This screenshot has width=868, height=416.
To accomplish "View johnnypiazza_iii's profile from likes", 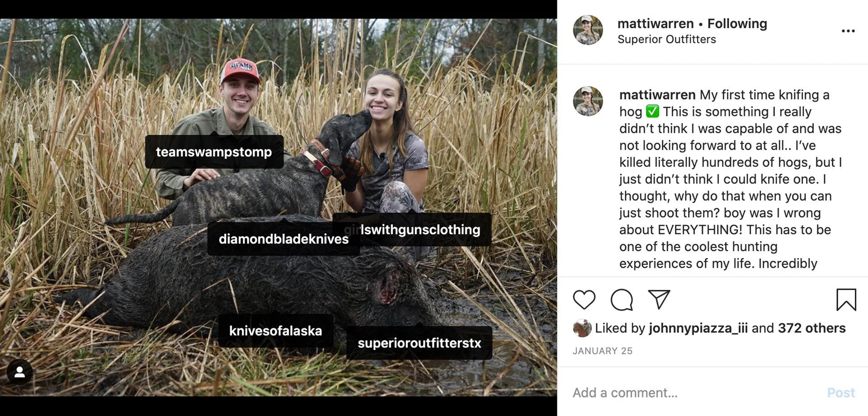I will [x=698, y=328].
